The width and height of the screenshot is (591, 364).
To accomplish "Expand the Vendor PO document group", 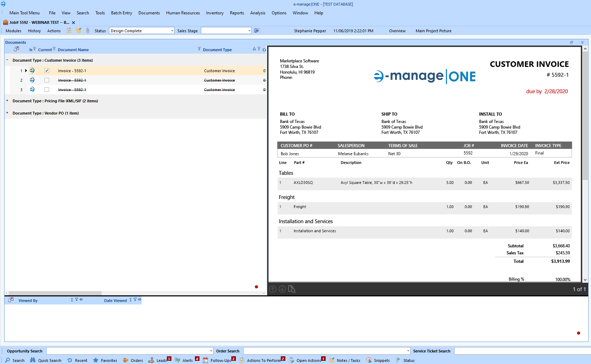I will coord(7,113).
